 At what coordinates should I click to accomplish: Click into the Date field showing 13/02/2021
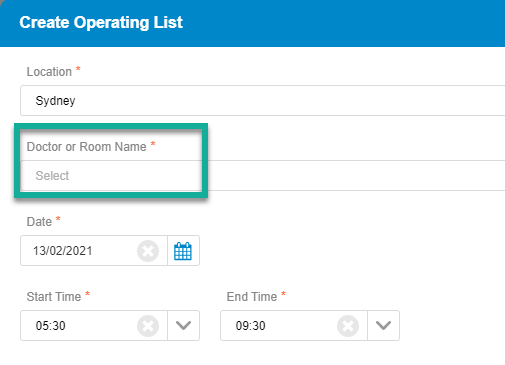pyautogui.click(x=78, y=251)
